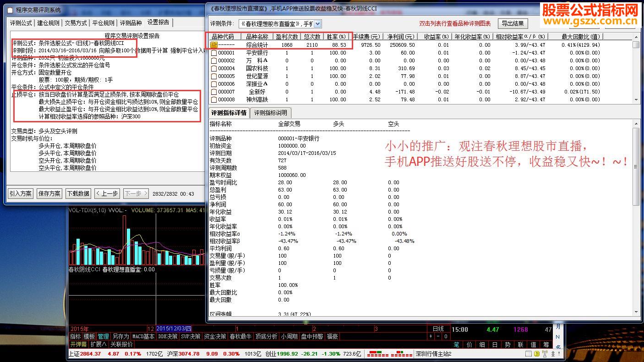This screenshot has height=362, width=644.
Task: Click the document icon beside 000002
Action: coord(213,60)
